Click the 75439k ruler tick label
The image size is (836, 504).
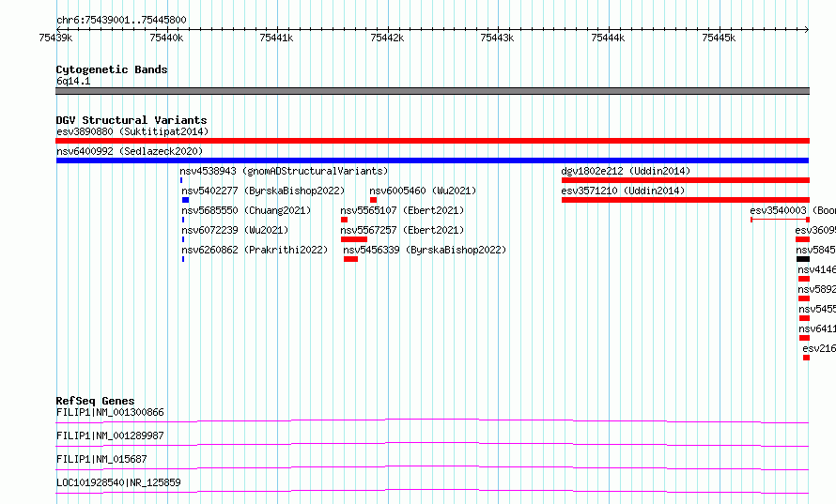[55, 38]
